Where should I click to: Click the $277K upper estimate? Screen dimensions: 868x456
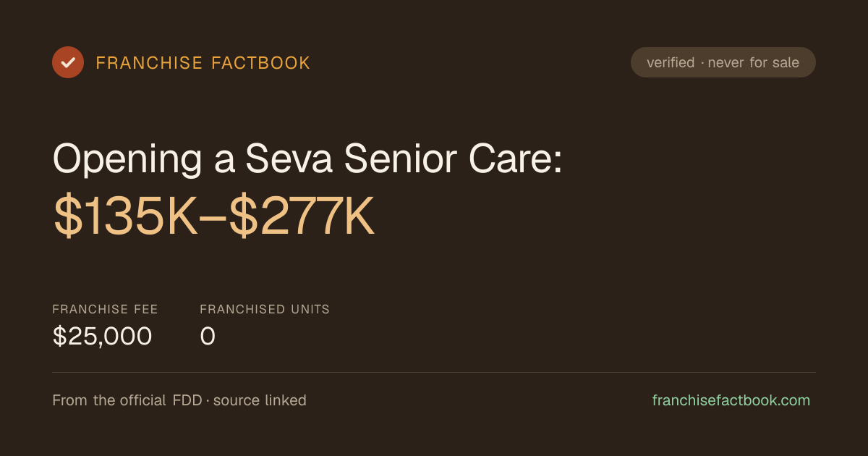302,216
